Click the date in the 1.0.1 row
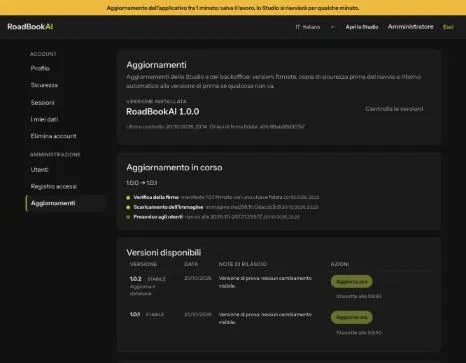 pyautogui.click(x=197, y=314)
